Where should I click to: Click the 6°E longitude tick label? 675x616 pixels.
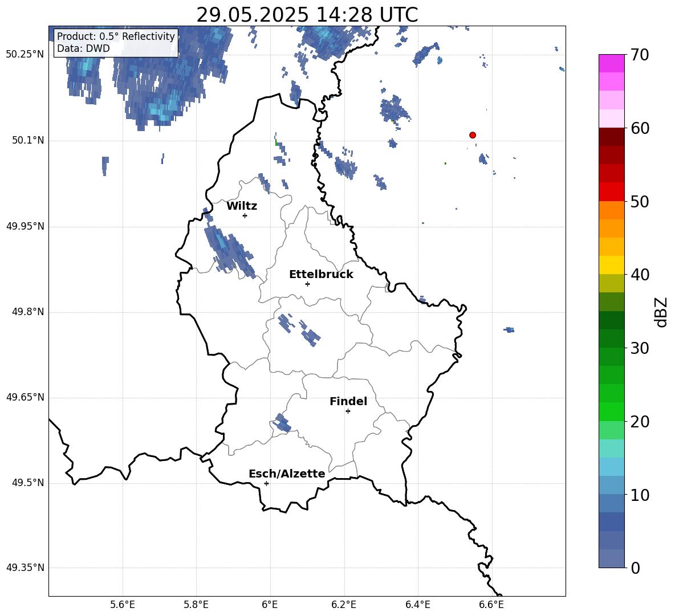[270, 605]
